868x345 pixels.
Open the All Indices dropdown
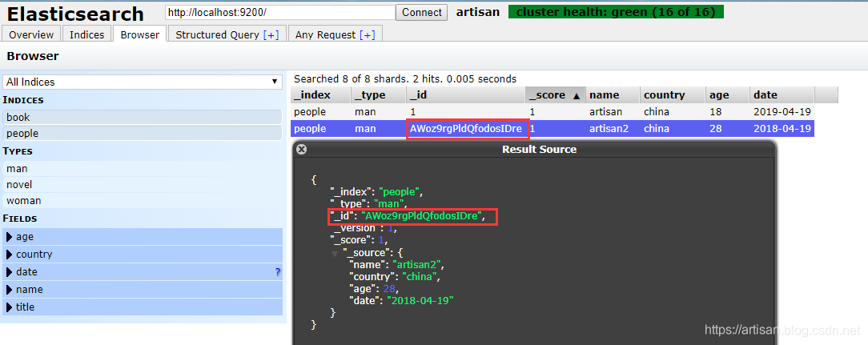tap(143, 82)
